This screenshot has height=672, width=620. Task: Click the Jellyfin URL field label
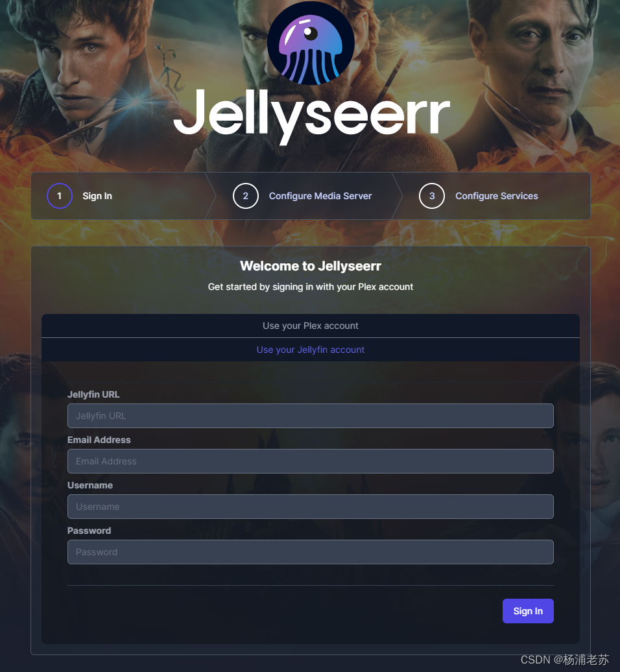click(93, 394)
